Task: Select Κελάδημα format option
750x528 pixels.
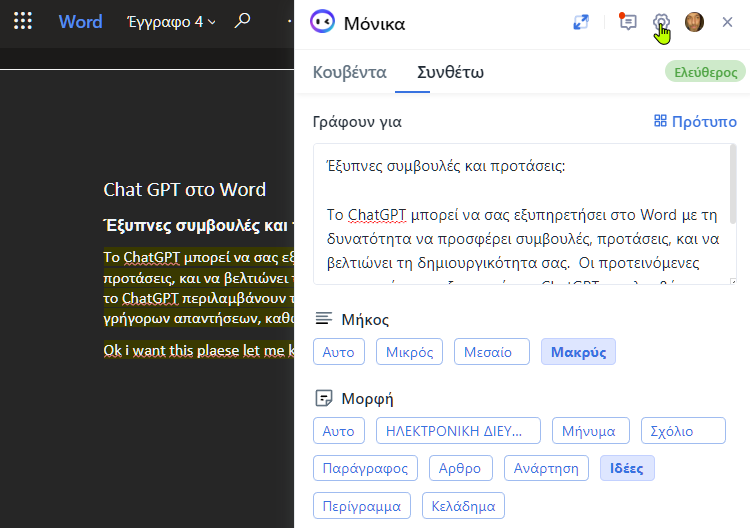Action: click(x=463, y=506)
